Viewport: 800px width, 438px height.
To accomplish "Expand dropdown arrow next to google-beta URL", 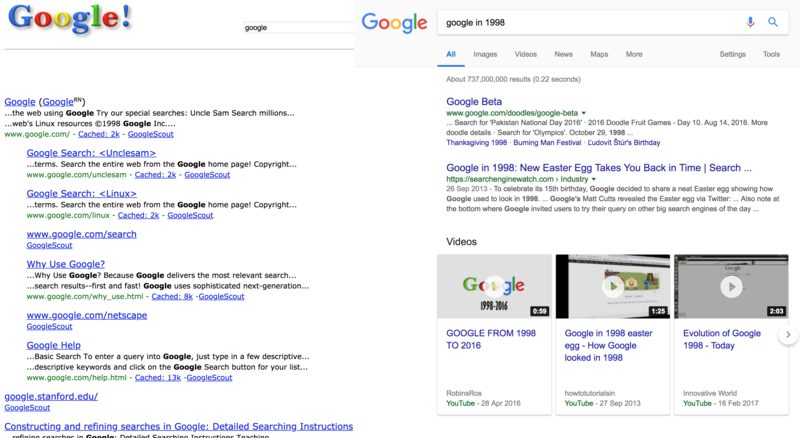I will click(584, 113).
